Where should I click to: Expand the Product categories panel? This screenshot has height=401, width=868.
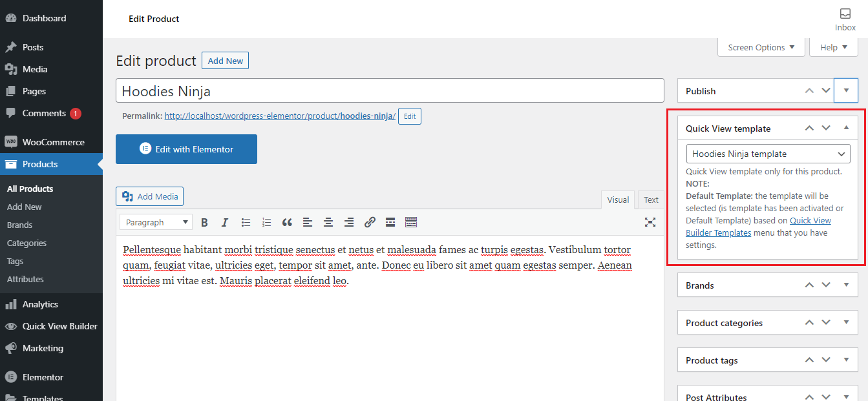pyautogui.click(x=846, y=322)
